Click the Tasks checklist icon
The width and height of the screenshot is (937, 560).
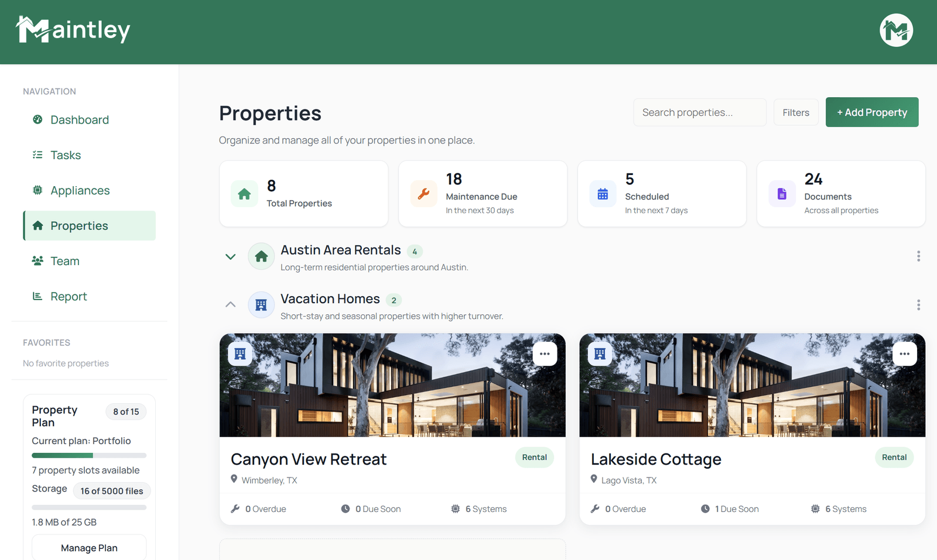[37, 155]
